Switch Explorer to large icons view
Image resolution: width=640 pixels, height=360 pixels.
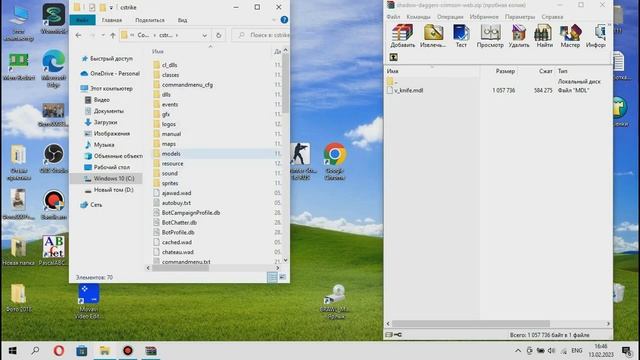[282, 277]
